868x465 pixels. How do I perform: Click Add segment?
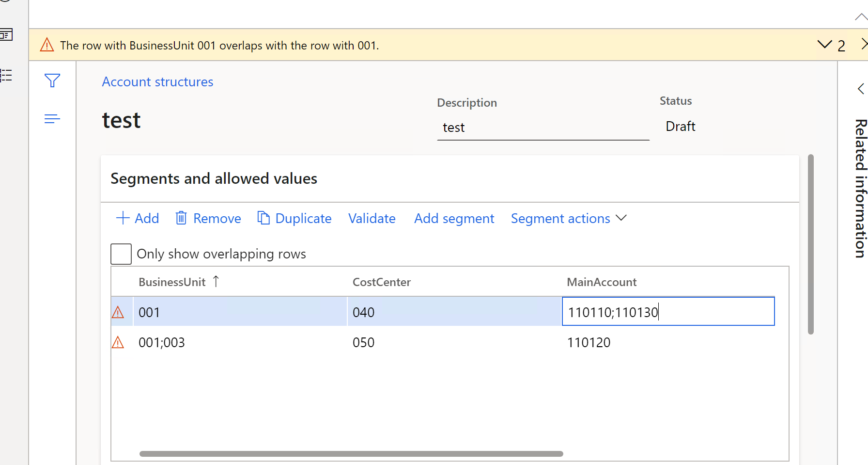(454, 218)
